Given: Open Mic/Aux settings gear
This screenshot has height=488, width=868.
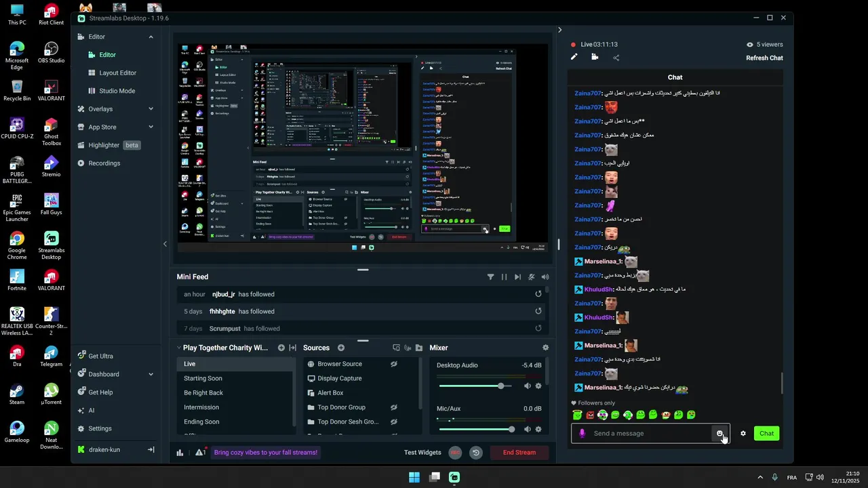Looking at the screenshot, I should coord(538,429).
